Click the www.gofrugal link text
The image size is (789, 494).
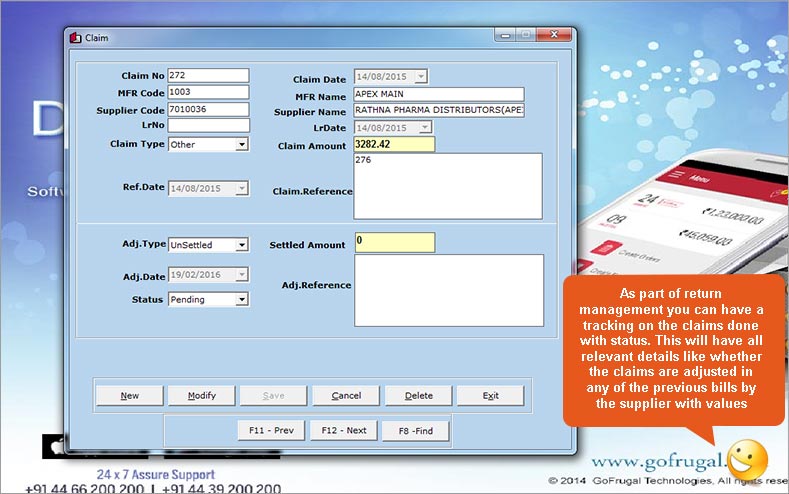point(659,461)
